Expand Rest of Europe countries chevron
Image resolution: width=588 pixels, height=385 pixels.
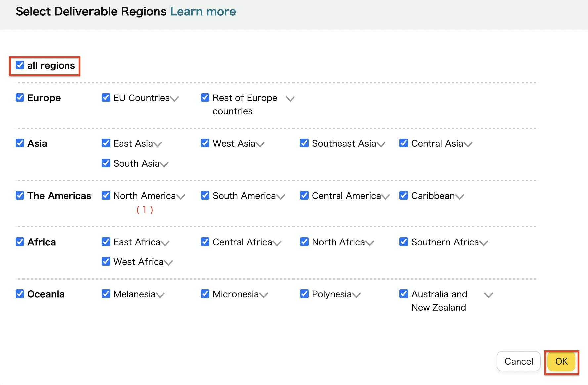290,99
